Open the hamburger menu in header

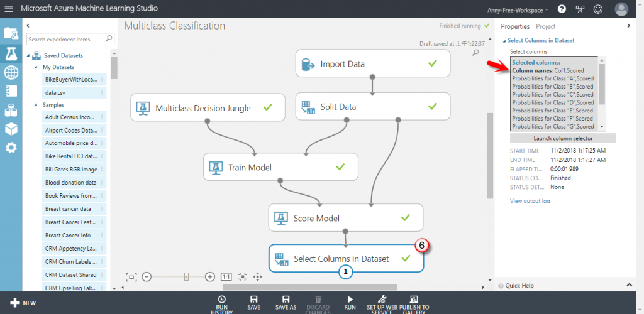click(9, 9)
